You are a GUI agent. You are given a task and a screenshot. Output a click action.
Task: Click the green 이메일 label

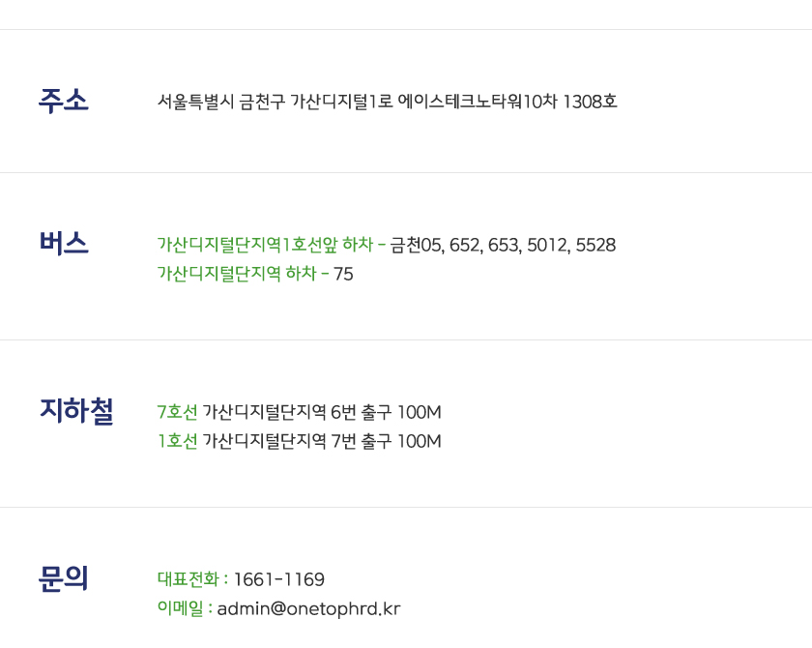tap(181, 608)
